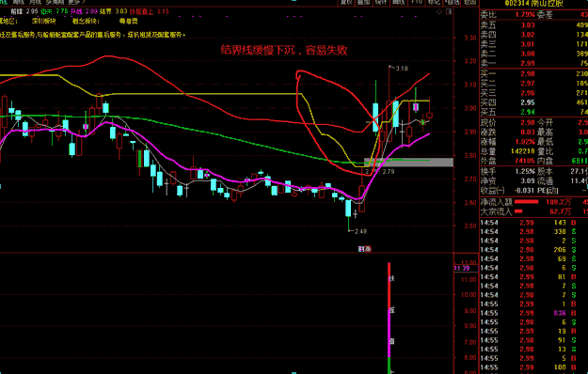Click the 换手 1.25% value

point(526,171)
